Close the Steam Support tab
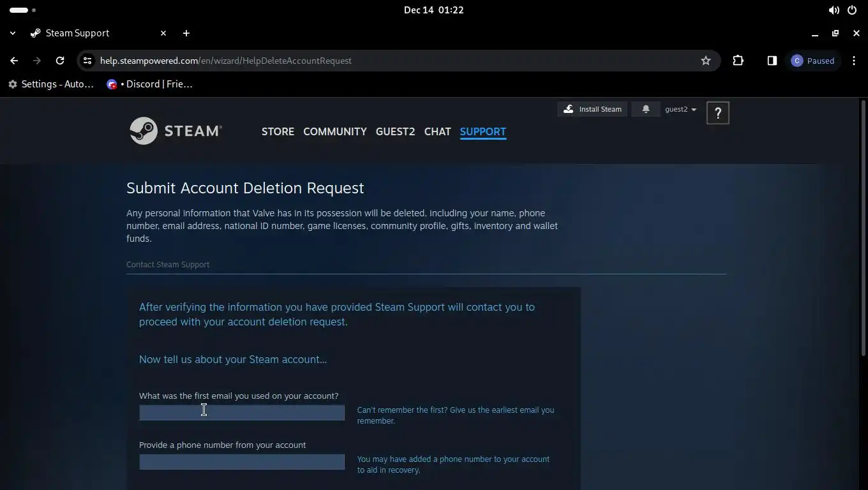The height and width of the screenshot is (490, 868). [x=163, y=33]
